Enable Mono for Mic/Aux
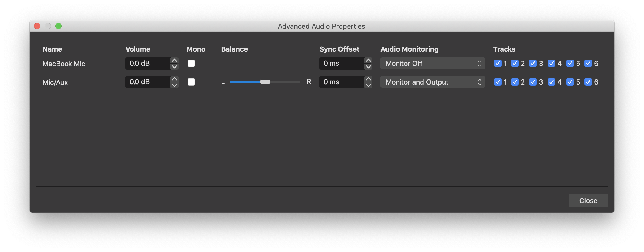Viewport: 644px width, 252px height. pos(191,82)
